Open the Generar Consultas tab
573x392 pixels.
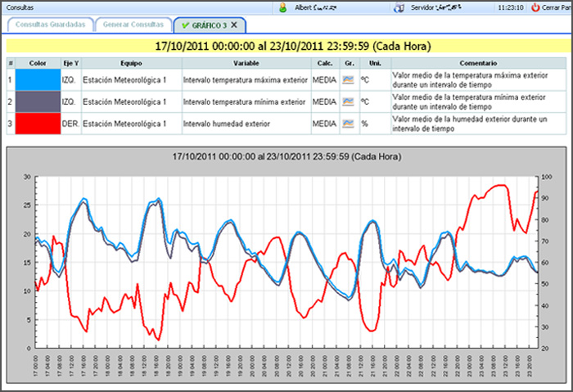133,25
